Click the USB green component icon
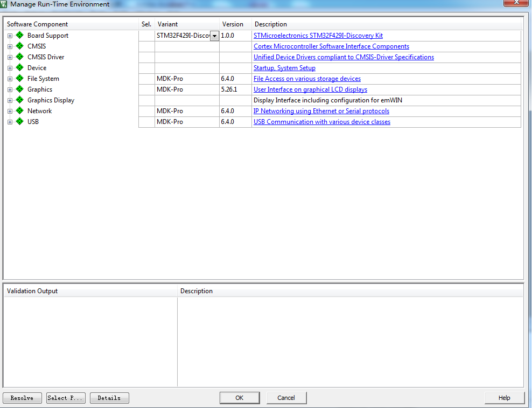The image size is (532, 408). point(20,121)
